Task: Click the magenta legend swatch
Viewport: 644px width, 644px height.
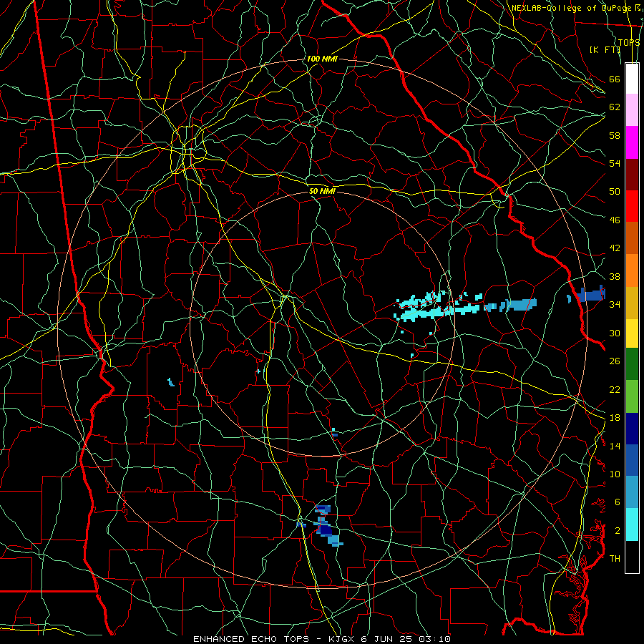Action: pyautogui.click(x=632, y=142)
